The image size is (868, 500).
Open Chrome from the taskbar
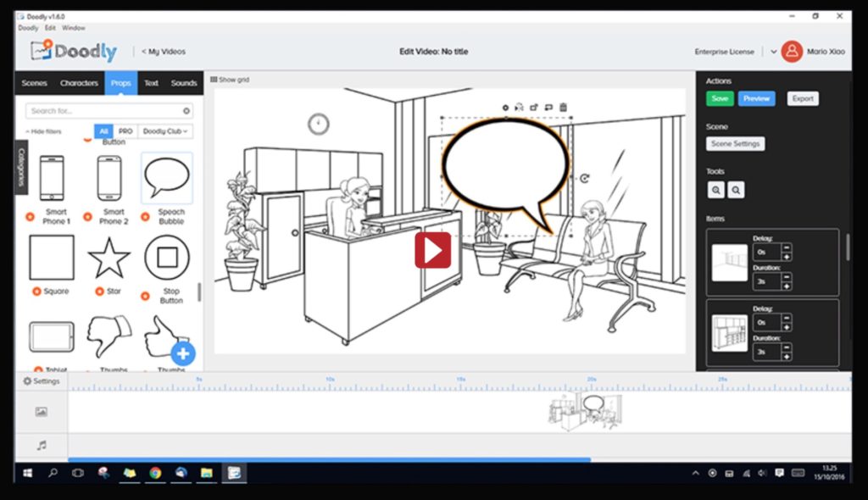155,473
